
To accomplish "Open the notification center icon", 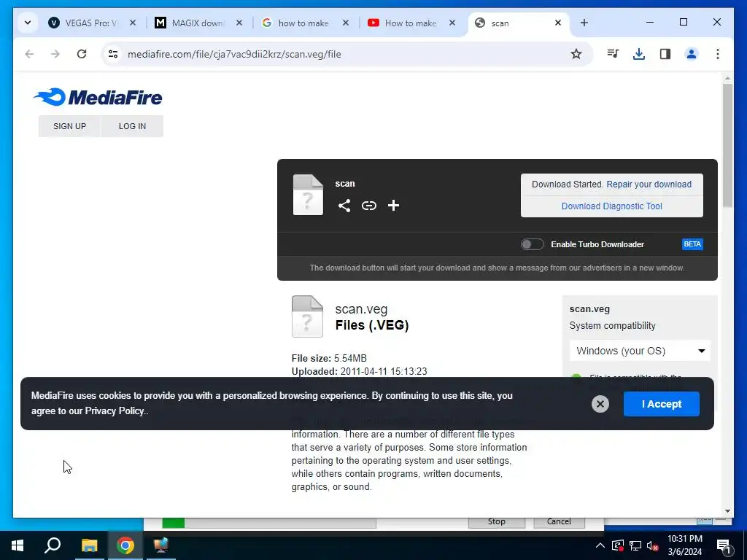I will tap(724, 546).
